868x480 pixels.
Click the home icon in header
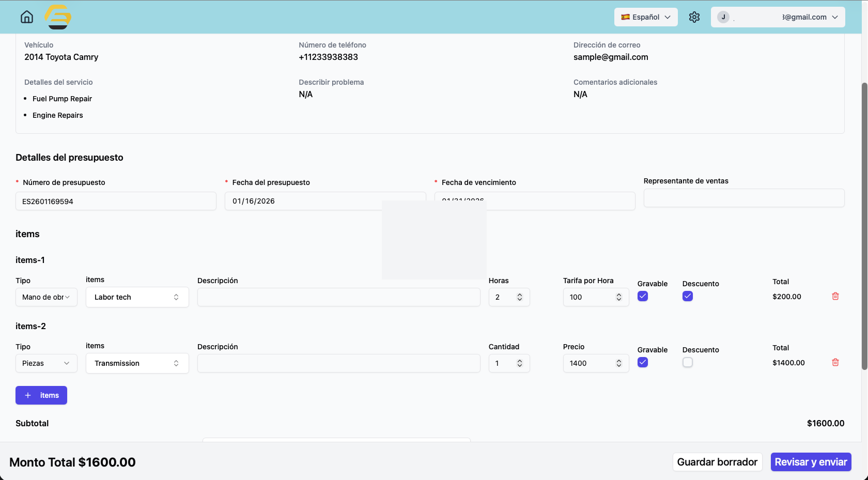tap(27, 17)
